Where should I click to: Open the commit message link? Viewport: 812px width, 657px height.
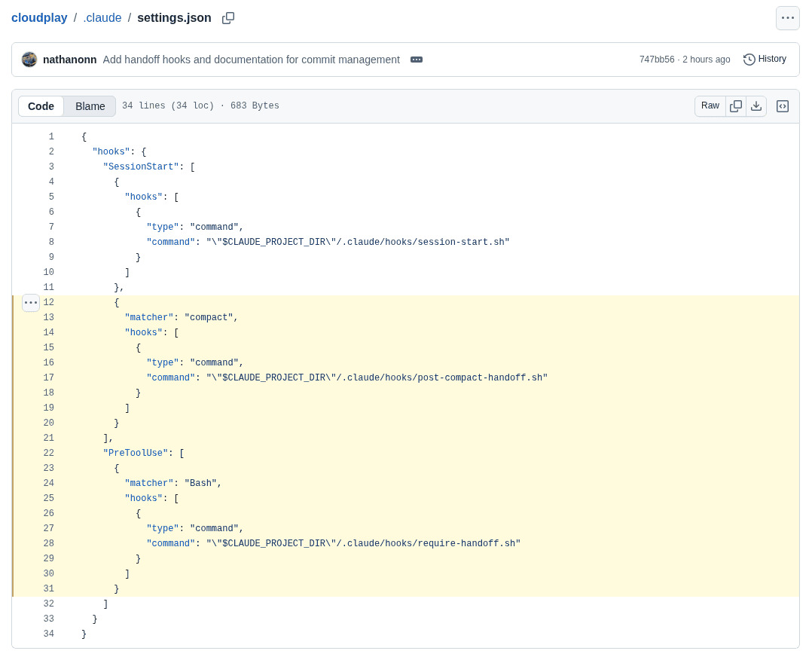pyautogui.click(x=251, y=60)
